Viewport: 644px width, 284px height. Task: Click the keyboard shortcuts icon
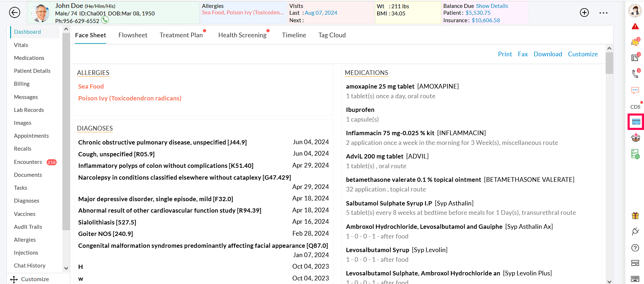pos(635,279)
